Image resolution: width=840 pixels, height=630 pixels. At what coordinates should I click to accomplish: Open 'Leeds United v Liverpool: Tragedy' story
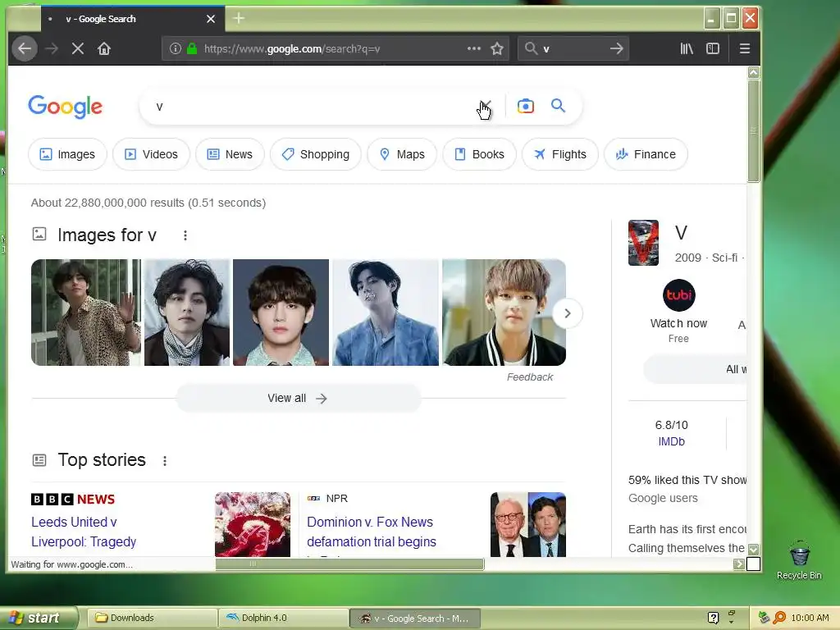[84, 532]
